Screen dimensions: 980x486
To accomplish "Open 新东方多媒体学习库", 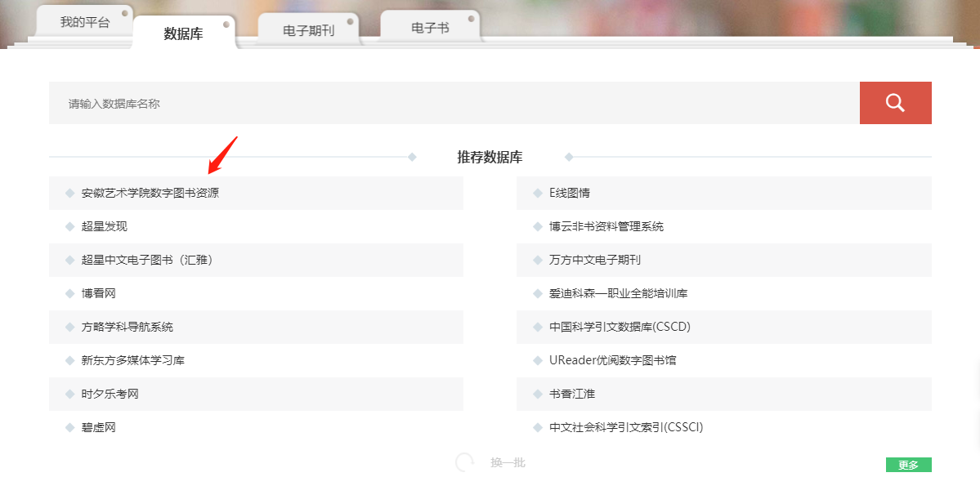I will coord(132,360).
